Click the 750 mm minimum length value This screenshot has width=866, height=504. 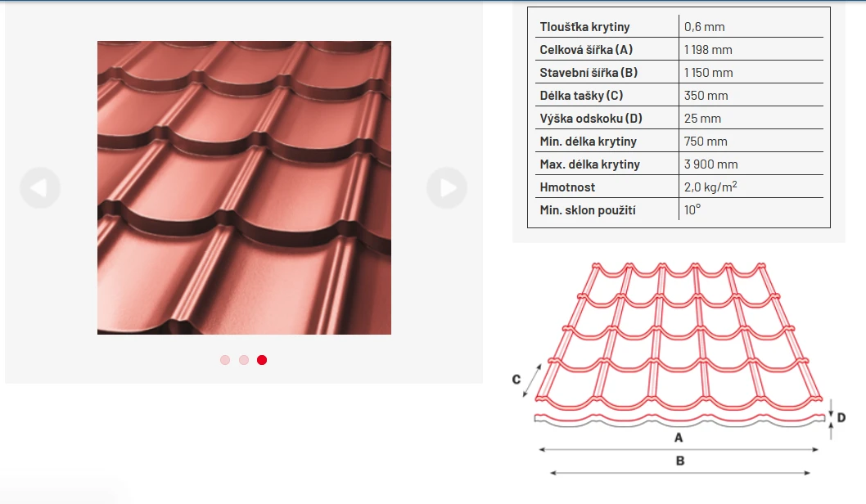(x=706, y=142)
